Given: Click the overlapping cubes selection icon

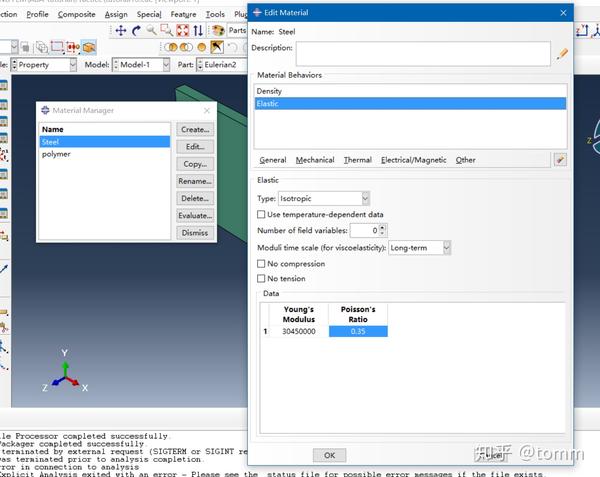Looking at the screenshot, I should point(41,47).
